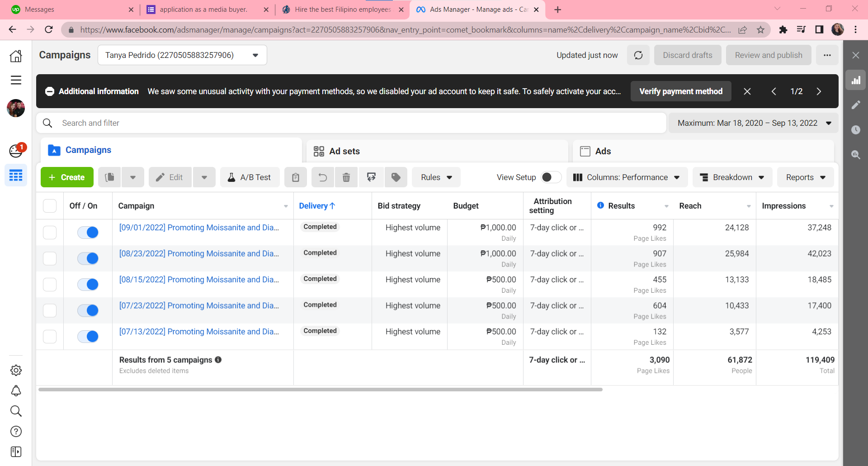This screenshot has width=868, height=466.
Task: Open the Settings gear in left sidebar
Action: (16, 370)
